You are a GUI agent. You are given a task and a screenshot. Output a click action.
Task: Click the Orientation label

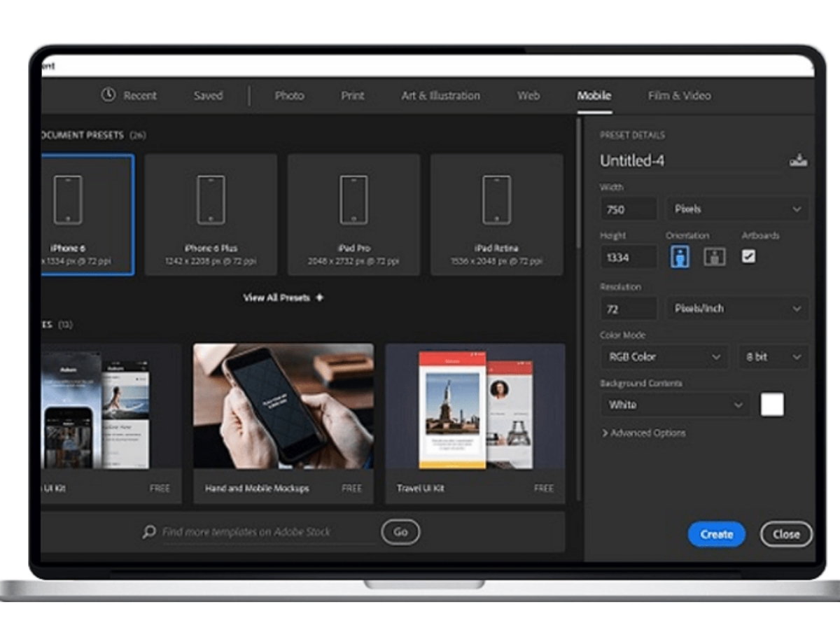687,236
